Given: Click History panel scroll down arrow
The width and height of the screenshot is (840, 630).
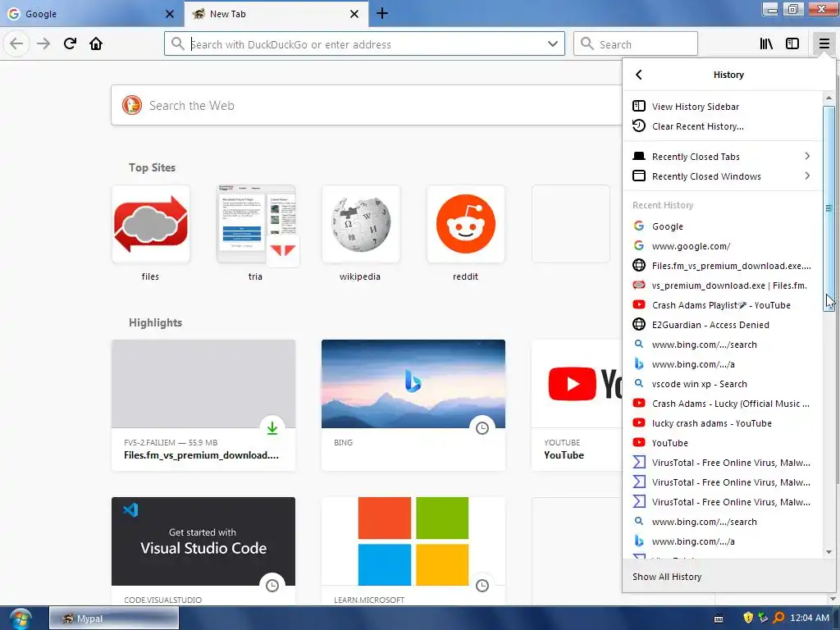Looking at the screenshot, I should pos(829,552).
